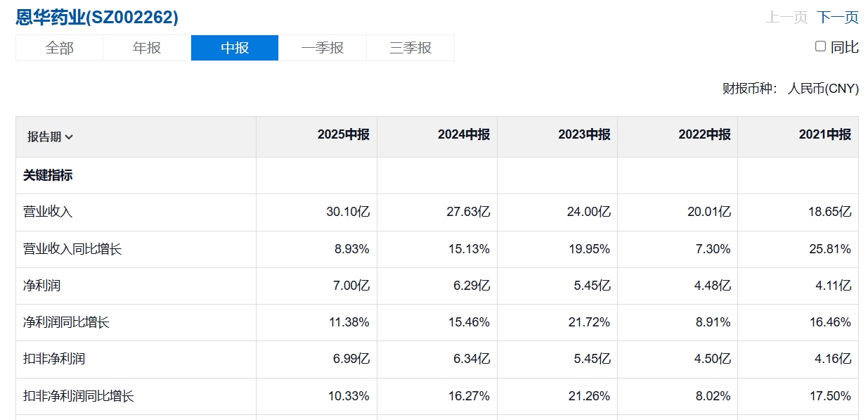Image resolution: width=868 pixels, height=420 pixels.
Task: Select the 营业收入 row label
Action: coord(48,212)
